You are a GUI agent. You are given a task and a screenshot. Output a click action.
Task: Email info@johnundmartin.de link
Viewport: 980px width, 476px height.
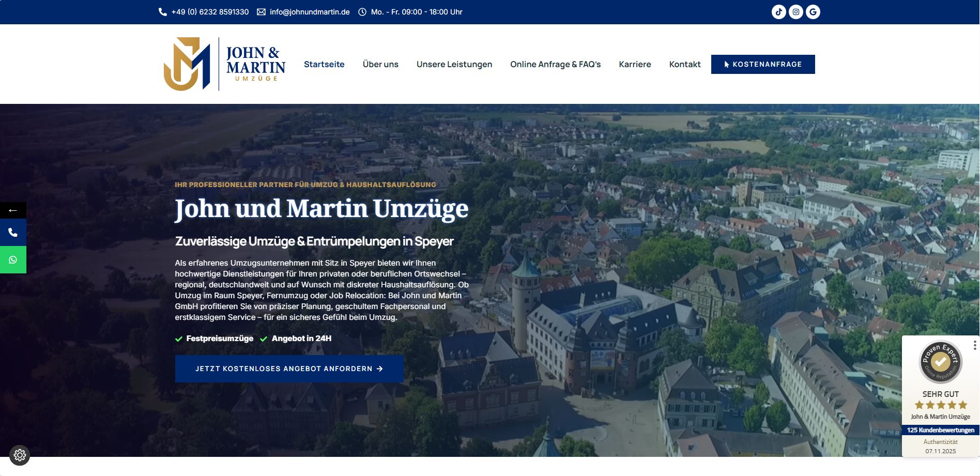(x=310, y=12)
